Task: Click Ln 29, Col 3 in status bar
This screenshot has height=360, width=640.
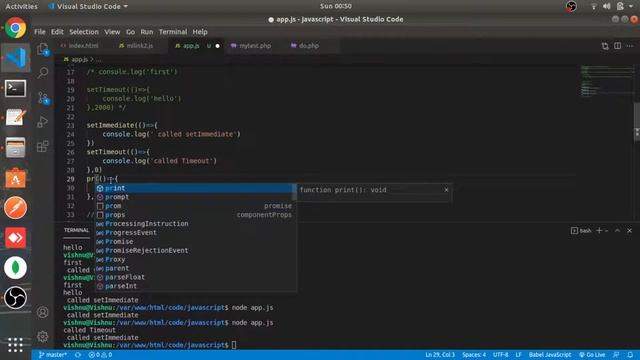Action: tap(440, 355)
